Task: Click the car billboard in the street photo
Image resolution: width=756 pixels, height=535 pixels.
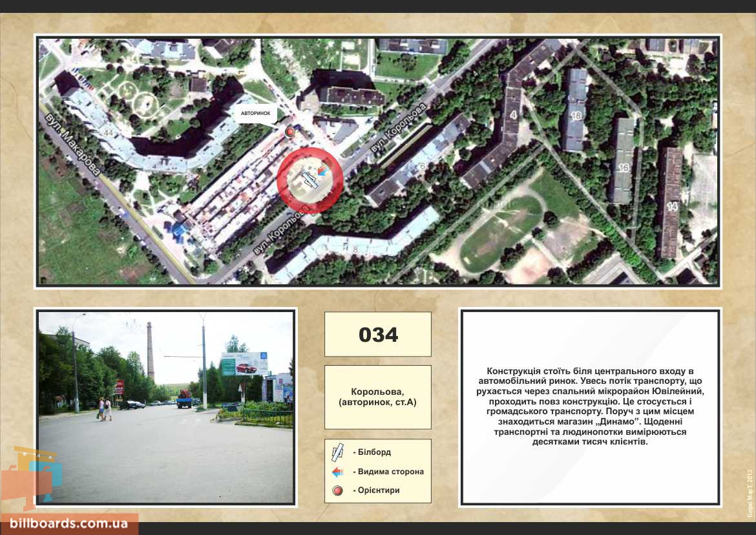Action: [x=244, y=364]
